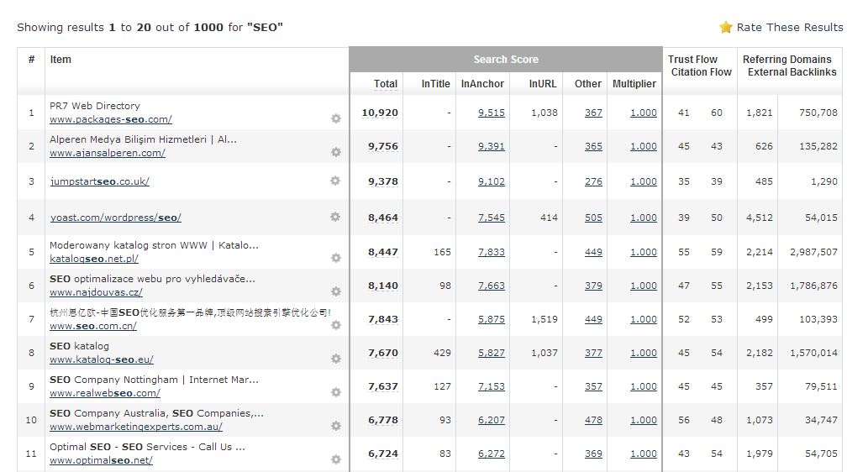
Task: Open gear options for webmarketingexperts.com.au
Action: [336, 426]
